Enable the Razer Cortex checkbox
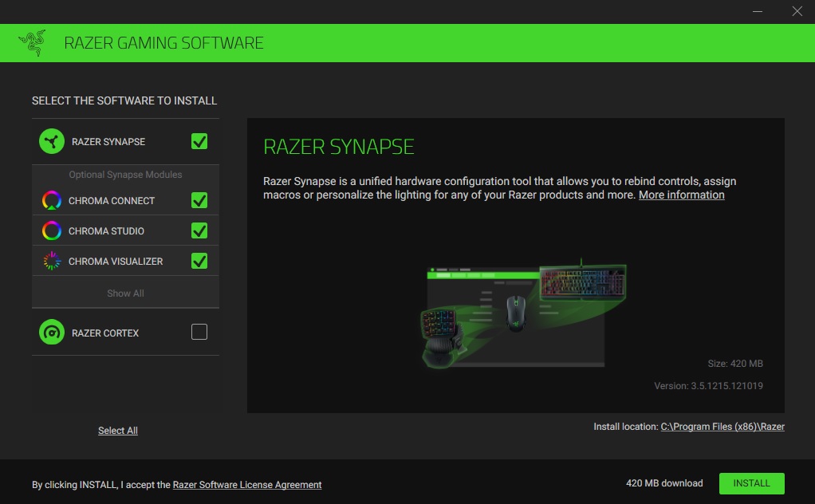 pyautogui.click(x=199, y=332)
